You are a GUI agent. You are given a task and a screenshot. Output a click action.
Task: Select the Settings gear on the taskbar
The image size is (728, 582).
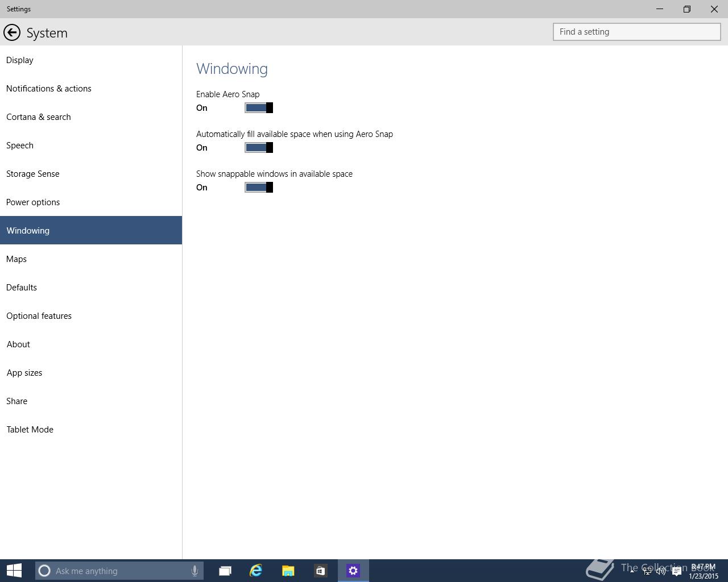pos(353,571)
